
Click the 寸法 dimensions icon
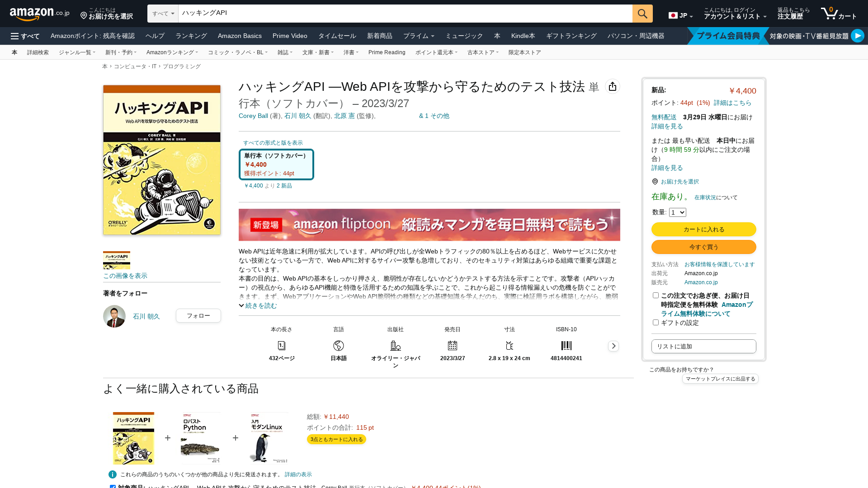tap(509, 346)
